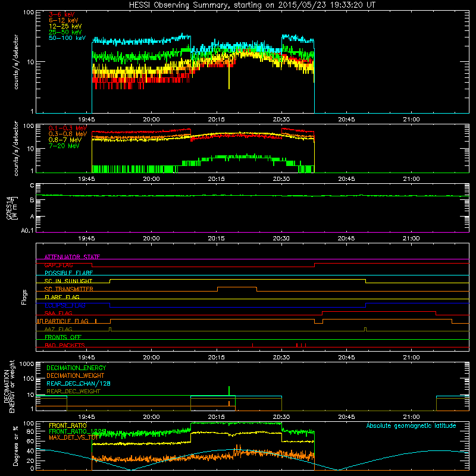Click the REAR_DEC_CHAN/128 legend label

[79, 384]
